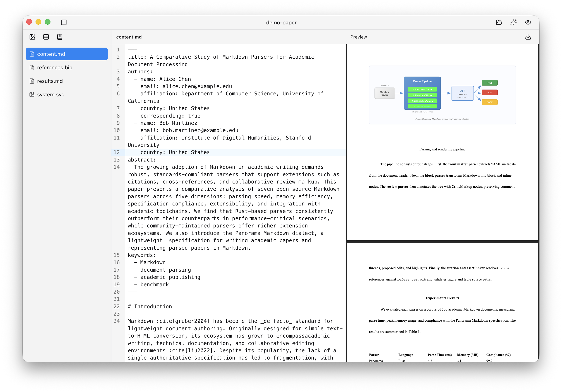Click the demo-paper window title
The width and height of the screenshot is (562, 392).
click(x=281, y=23)
